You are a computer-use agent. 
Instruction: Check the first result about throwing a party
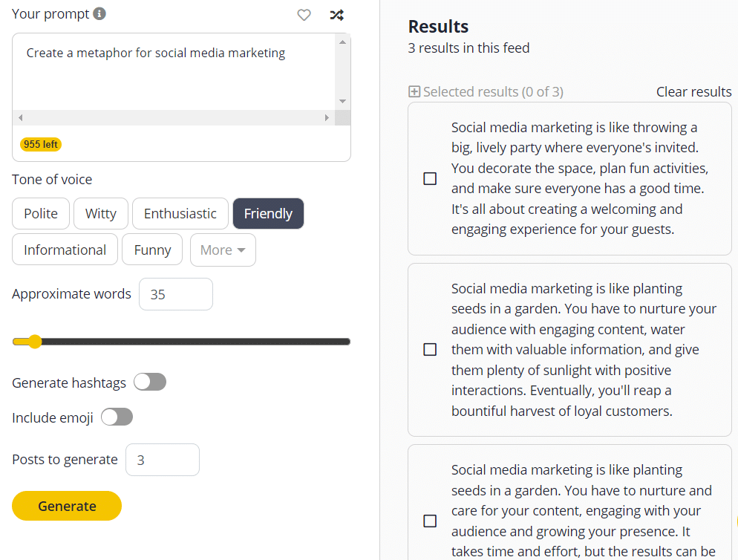tap(430, 178)
